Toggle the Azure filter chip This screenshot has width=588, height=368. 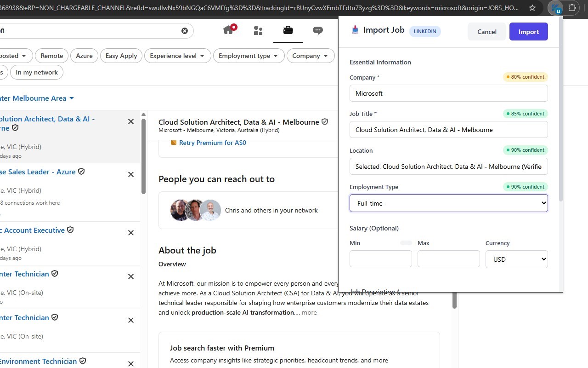(85, 56)
